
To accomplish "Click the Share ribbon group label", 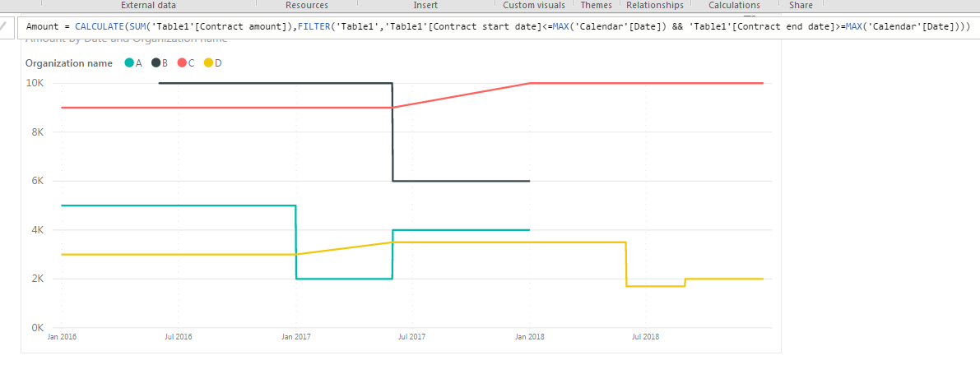I will point(801,5).
